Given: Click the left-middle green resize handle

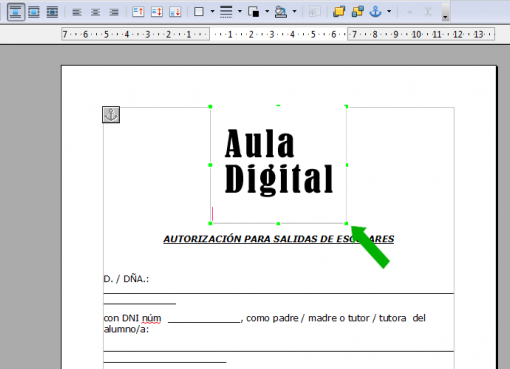Looking at the screenshot, I should tap(210, 165).
